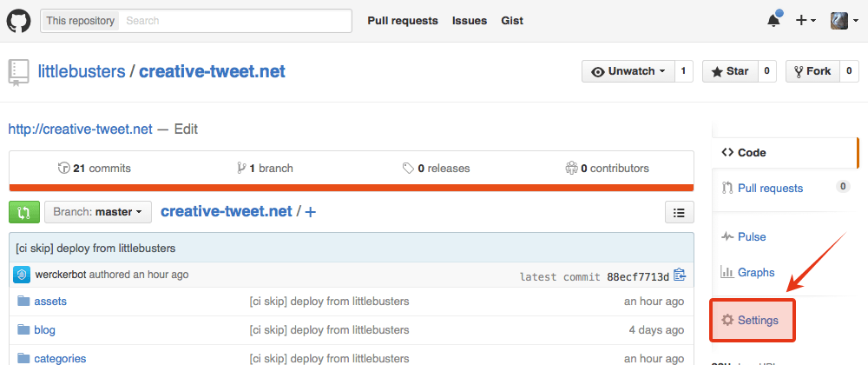The width and height of the screenshot is (868, 365).
Task: Open the Pulse tab in sidebar
Action: [x=752, y=236]
